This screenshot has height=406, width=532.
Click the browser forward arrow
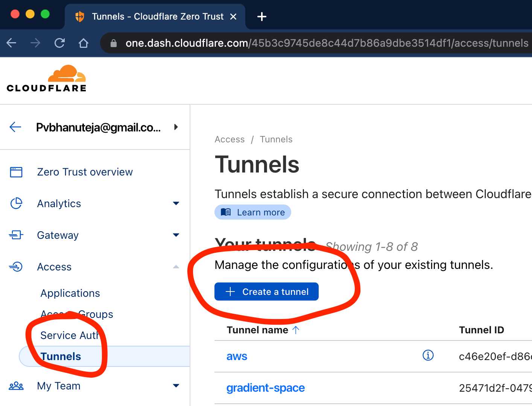35,43
